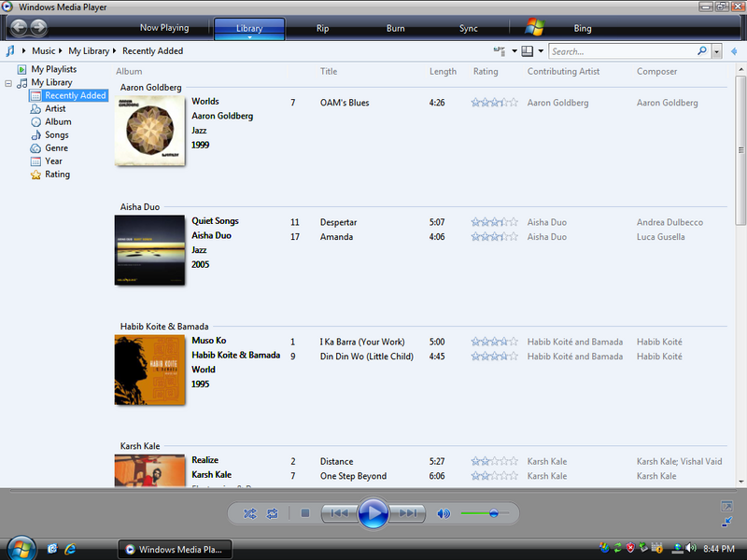Click the view options icon near search
Image resolution: width=747 pixels, height=560 pixels.
pyautogui.click(x=499, y=51)
